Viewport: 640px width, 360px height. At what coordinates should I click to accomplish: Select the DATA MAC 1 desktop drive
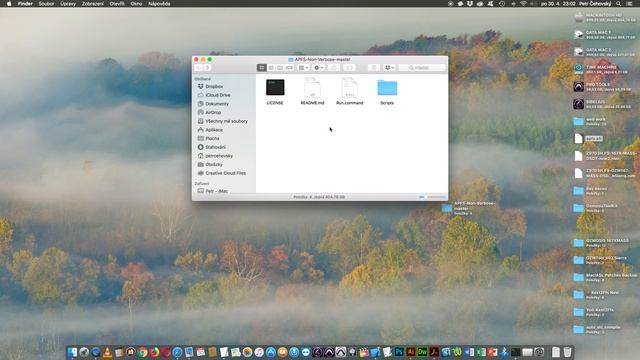click(x=606, y=35)
